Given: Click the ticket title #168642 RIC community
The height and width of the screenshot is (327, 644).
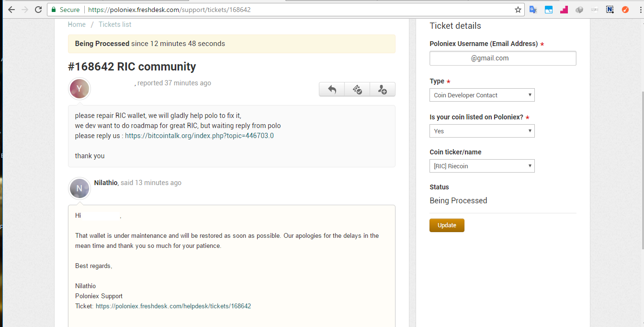Looking at the screenshot, I should click(x=132, y=67).
